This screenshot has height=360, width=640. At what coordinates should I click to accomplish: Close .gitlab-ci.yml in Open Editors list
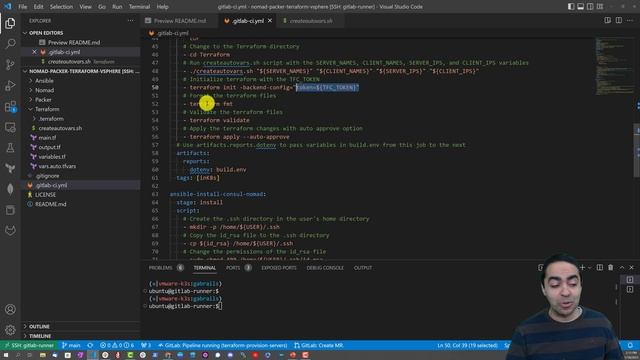click(34, 52)
